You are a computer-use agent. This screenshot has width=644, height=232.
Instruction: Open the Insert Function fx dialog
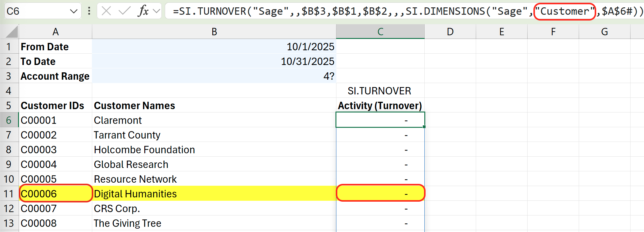tap(143, 11)
